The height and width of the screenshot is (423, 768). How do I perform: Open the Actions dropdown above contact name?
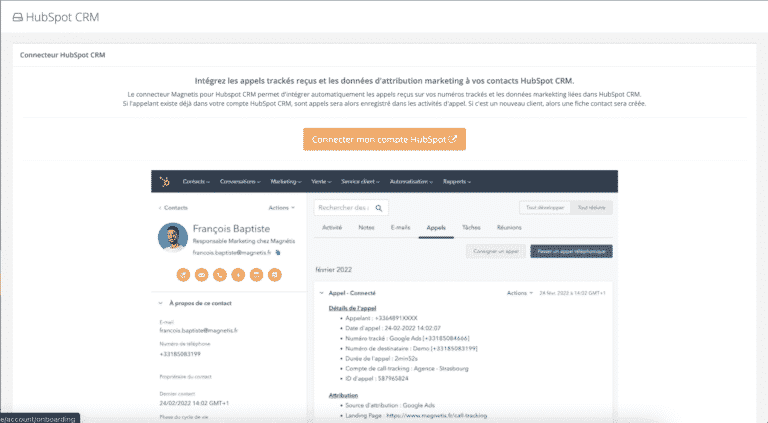[x=282, y=208]
